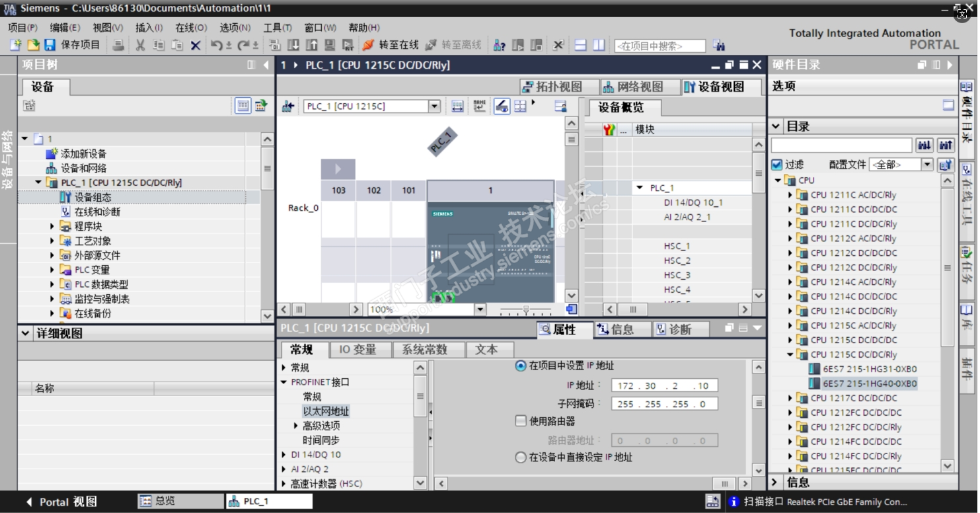Click the catalog profile settings icon next to 配置文件

pyautogui.click(x=946, y=165)
